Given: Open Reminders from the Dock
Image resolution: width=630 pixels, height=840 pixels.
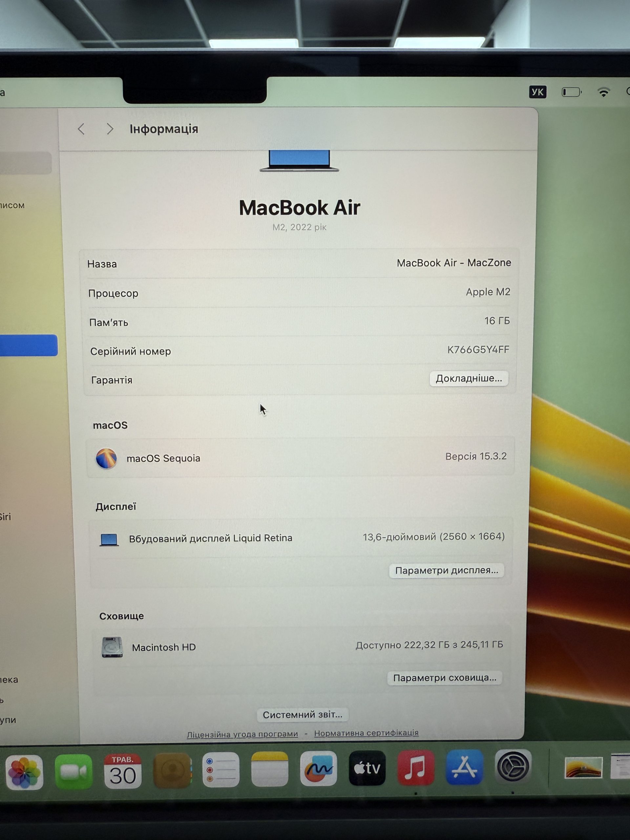Looking at the screenshot, I should [220, 769].
